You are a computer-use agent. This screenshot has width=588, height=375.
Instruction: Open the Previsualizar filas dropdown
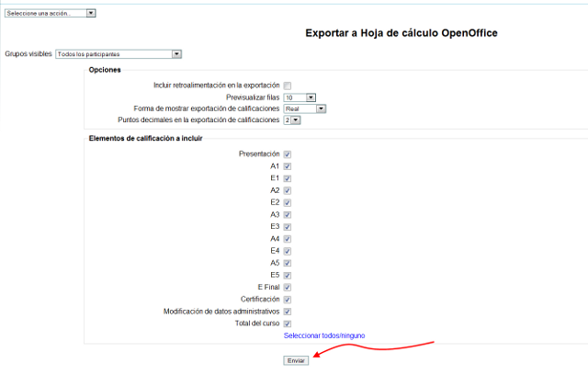[300, 97]
